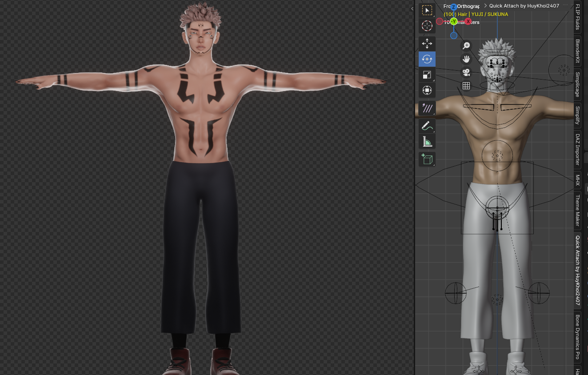This screenshot has height=375, width=588.
Task: Switch to the Simplify sidebar tab
Action: click(x=577, y=116)
